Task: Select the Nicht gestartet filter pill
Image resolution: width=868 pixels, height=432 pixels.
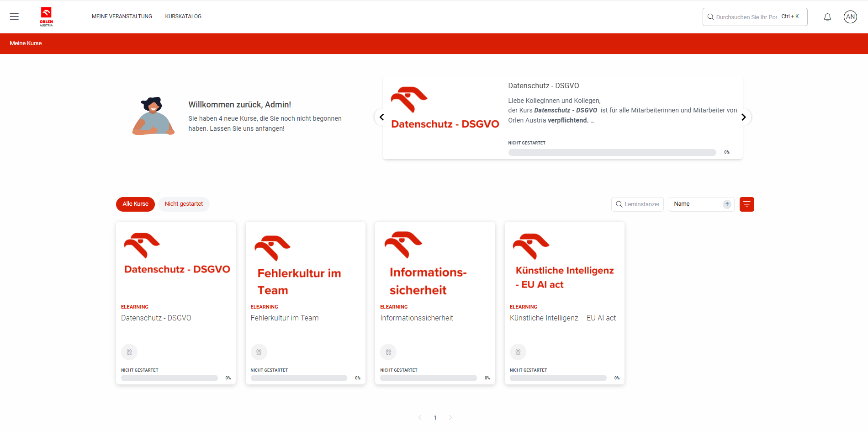Action: click(184, 204)
